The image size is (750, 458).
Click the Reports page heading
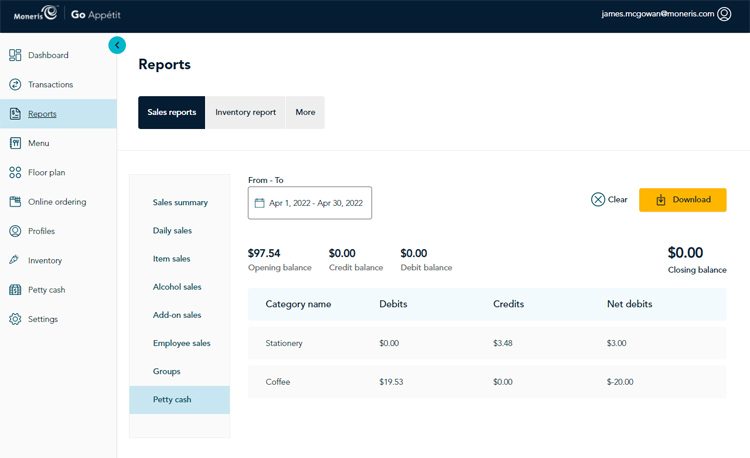point(165,65)
